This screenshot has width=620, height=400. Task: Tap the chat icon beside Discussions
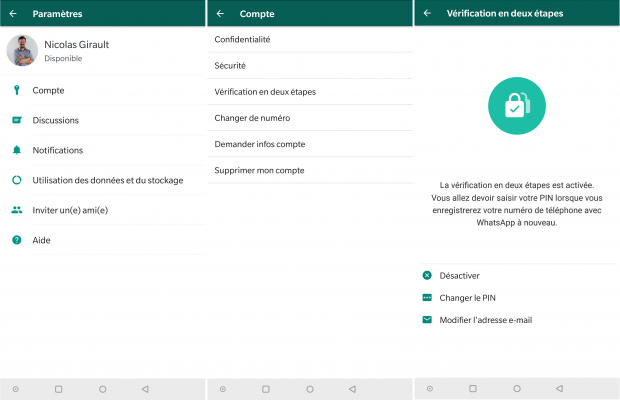tap(16, 120)
